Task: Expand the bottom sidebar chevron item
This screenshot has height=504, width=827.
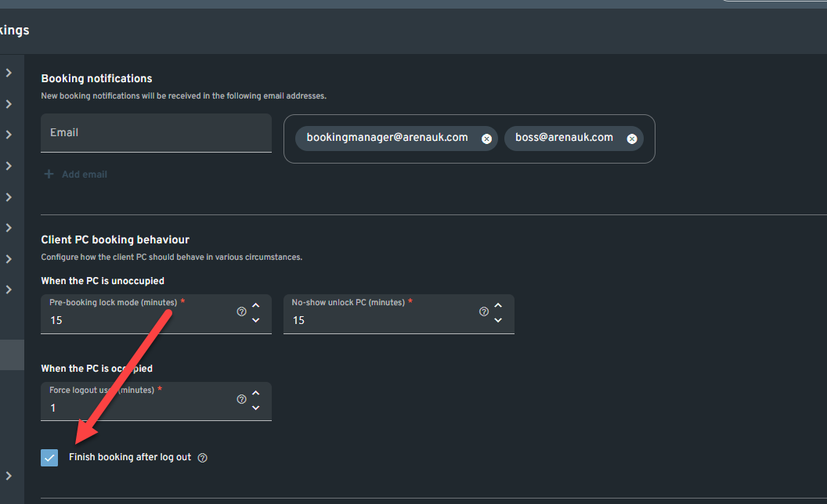Action: point(9,475)
